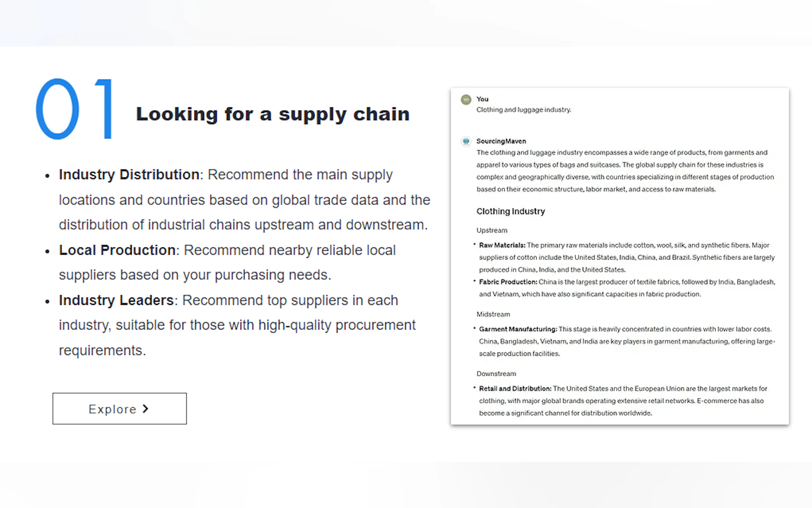Click the 'Midstream' section label
The height and width of the screenshot is (508, 812).
point(493,314)
